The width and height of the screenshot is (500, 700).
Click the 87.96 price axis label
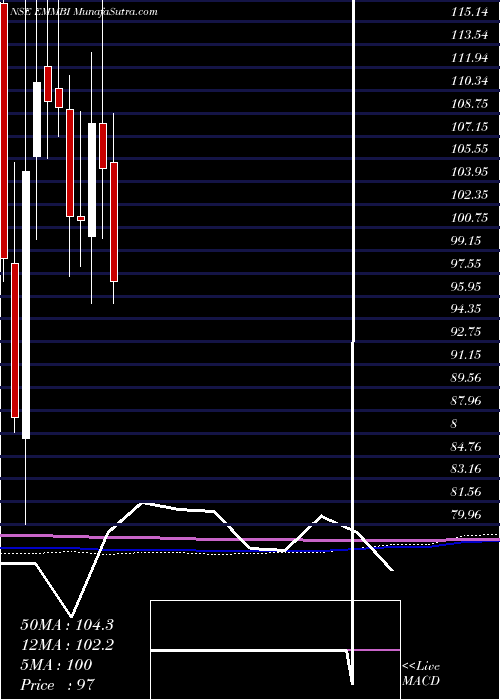pyautogui.click(x=466, y=401)
